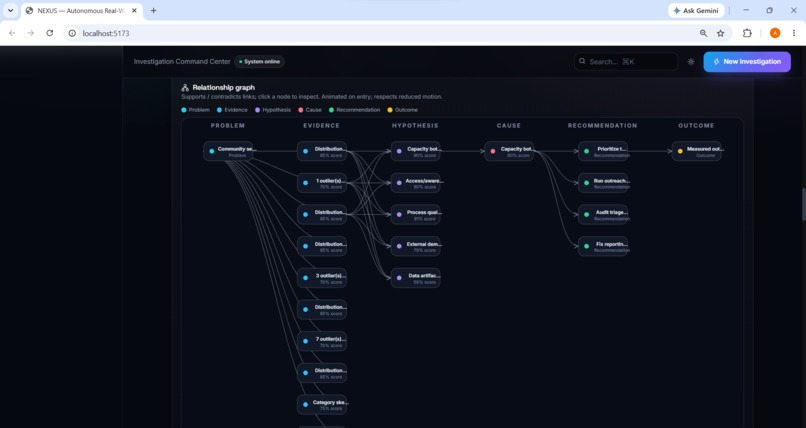
Task: Click the Cause legend label
Action: pyautogui.click(x=314, y=110)
